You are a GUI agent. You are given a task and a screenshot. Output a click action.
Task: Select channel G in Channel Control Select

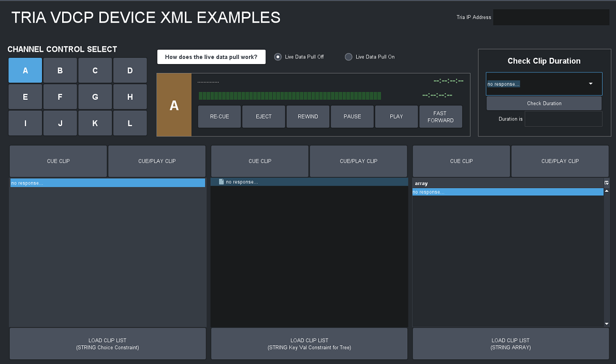(x=95, y=96)
